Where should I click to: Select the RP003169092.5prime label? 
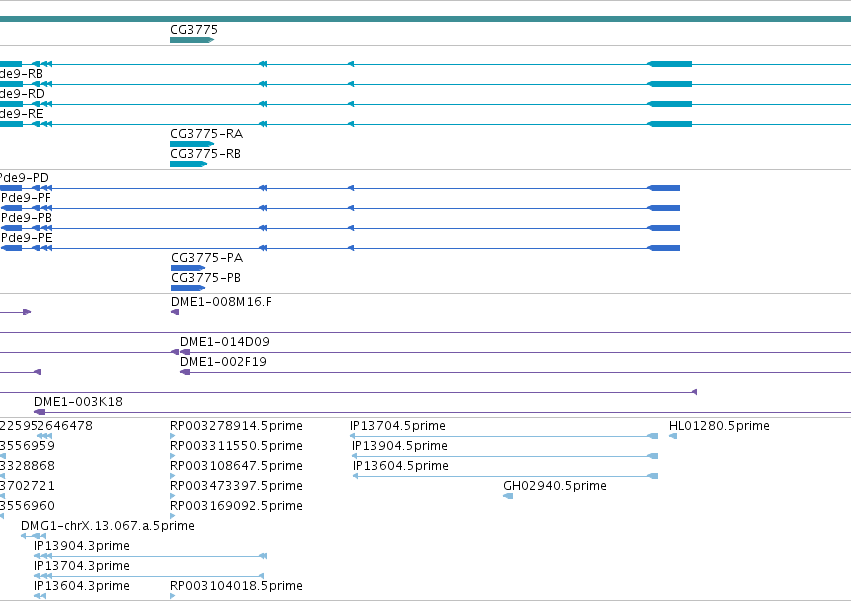[236, 506]
